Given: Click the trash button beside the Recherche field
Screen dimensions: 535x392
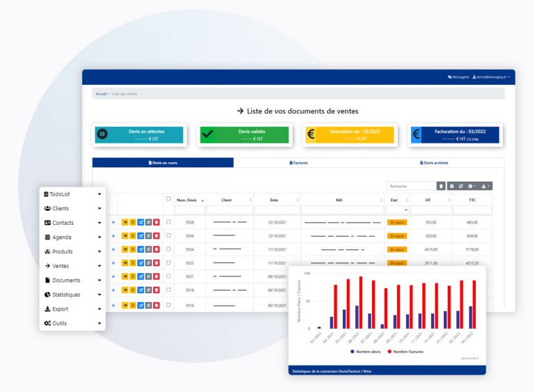Looking at the screenshot, I should coord(441,186).
